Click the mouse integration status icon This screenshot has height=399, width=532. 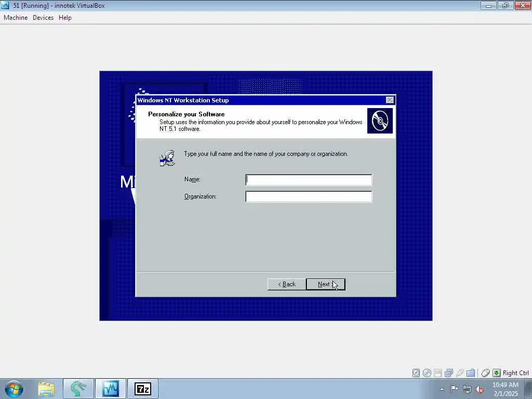pyautogui.click(x=486, y=373)
